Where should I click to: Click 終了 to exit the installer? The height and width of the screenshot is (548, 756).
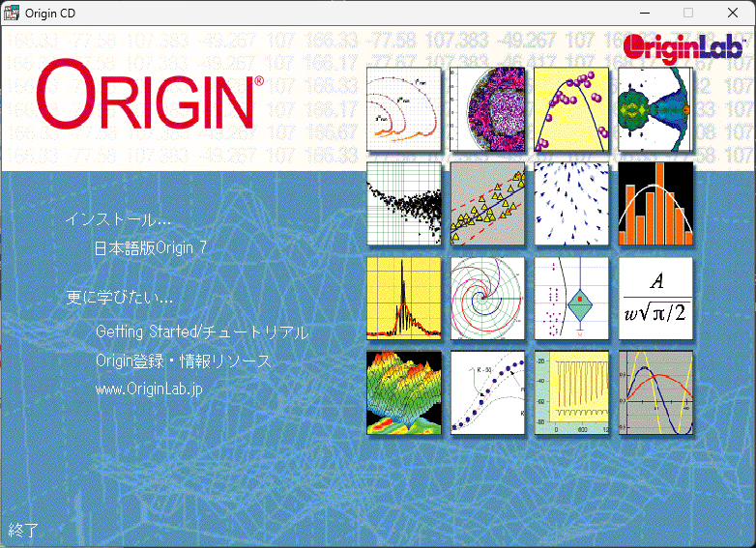[x=22, y=531]
